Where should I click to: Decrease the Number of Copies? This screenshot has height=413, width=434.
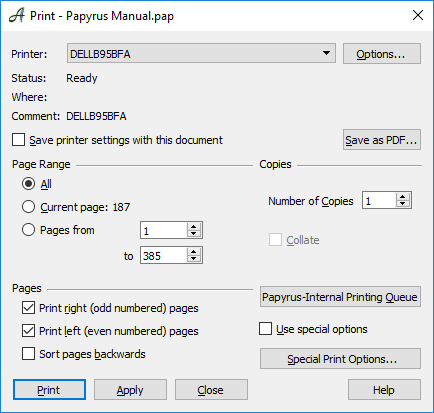click(x=403, y=204)
